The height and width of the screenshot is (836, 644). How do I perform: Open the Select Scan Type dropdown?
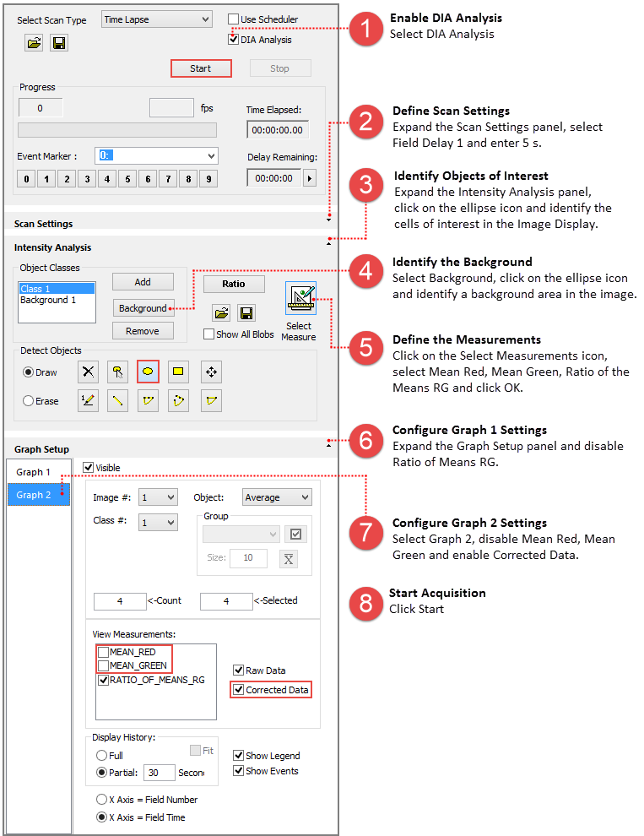156,19
